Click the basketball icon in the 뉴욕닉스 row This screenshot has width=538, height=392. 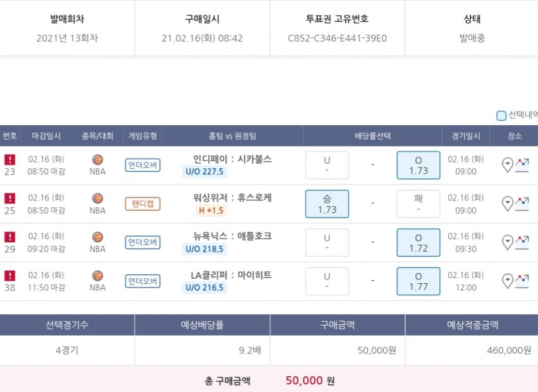tap(97, 237)
